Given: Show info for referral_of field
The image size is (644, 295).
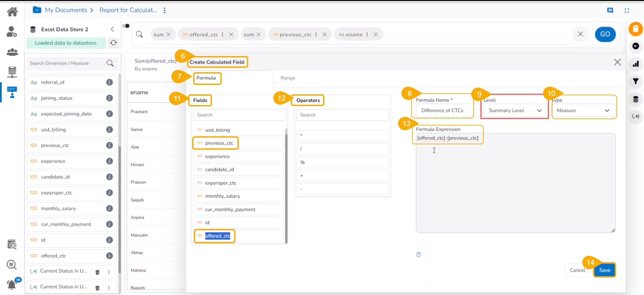Looking at the screenshot, I should (x=109, y=82).
